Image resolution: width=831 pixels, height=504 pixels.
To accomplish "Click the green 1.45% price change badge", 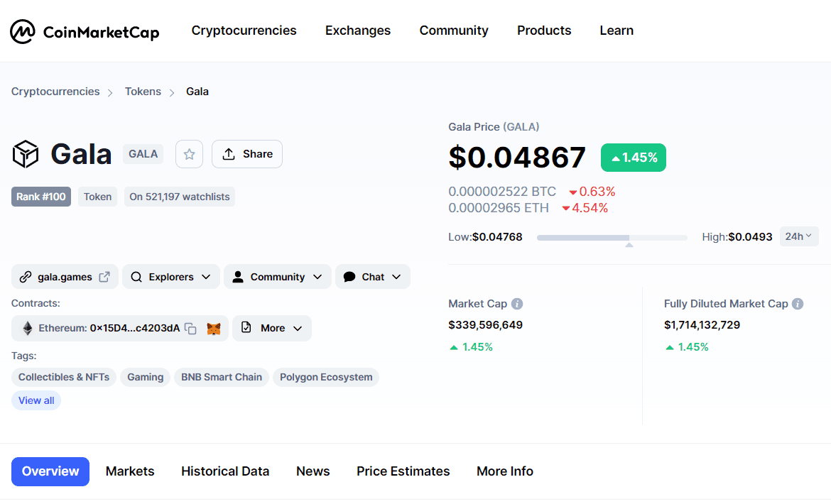I will click(x=634, y=158).
